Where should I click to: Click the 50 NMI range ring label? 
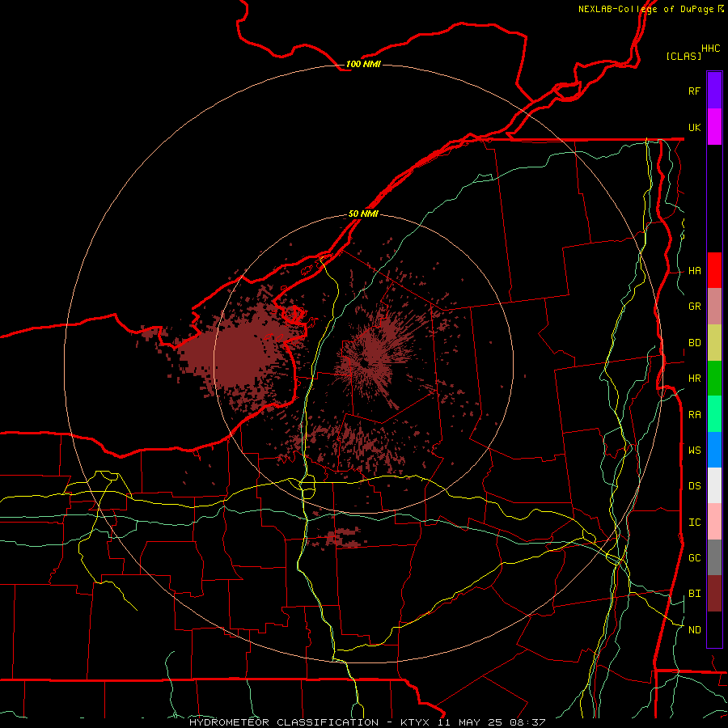[x=363, y=214]
